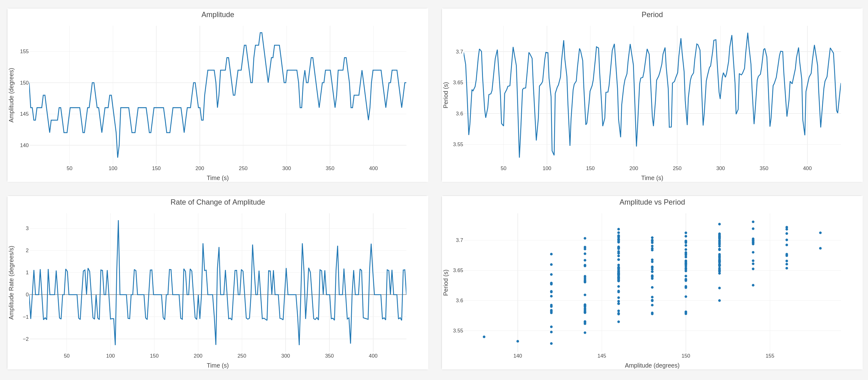This screenshot has width=868, height=380.
Task: Click the tallest spike in the Rate of Change chart
Action: pos(118,221)
